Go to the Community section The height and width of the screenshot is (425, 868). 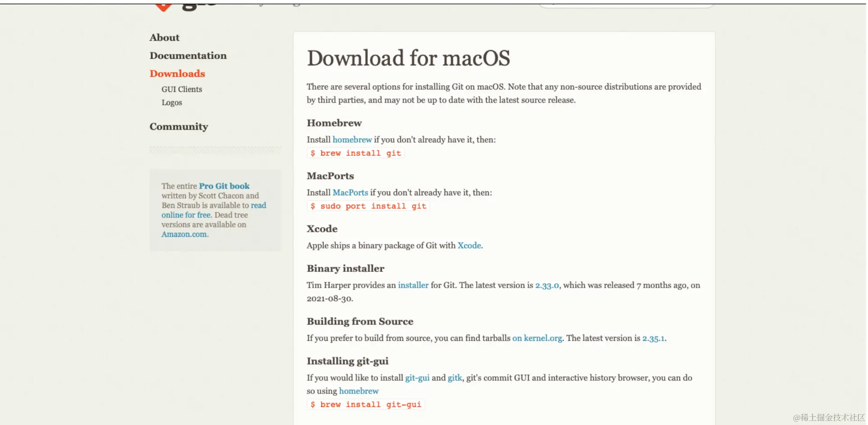coord(179,127)
